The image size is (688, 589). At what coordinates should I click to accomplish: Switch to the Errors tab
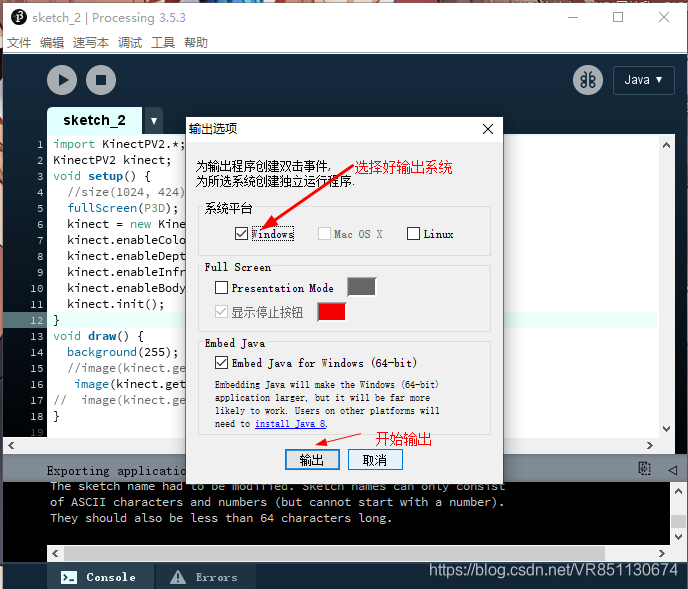coord(204,577)
